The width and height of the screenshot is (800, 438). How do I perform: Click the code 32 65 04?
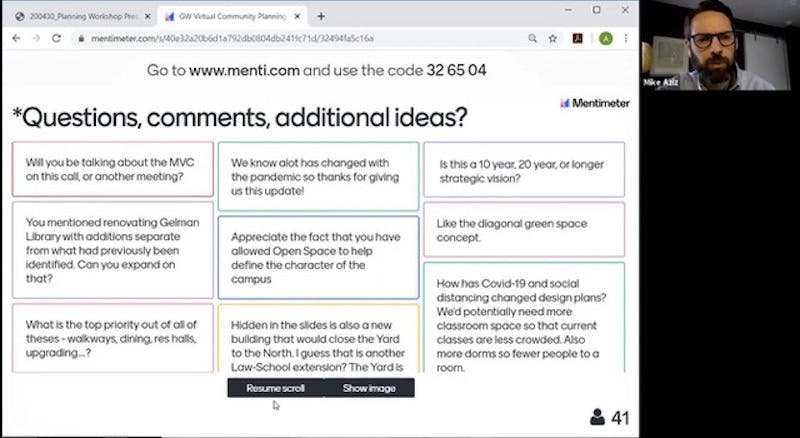pos(456,70)
